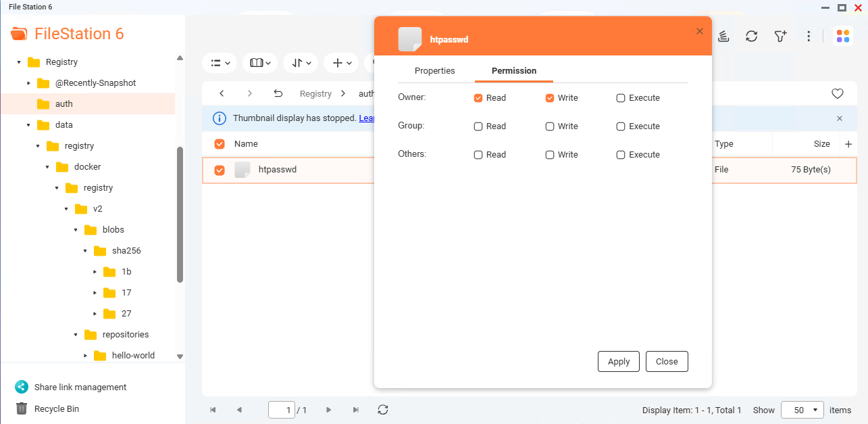Screen dimensions: 868x424
Task: Click the Close button in dialog
Action: coord(667,362)
